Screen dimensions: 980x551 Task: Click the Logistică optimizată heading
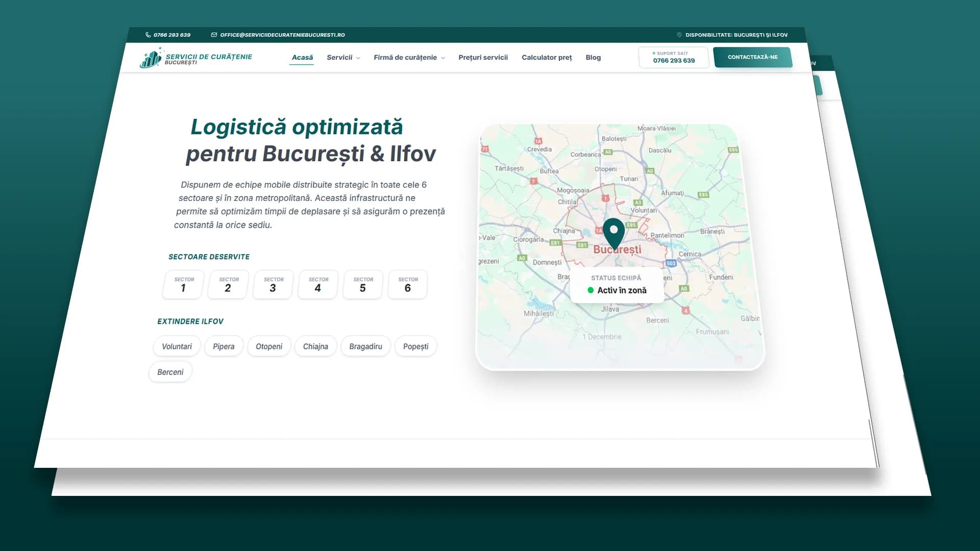pos(297,127)
